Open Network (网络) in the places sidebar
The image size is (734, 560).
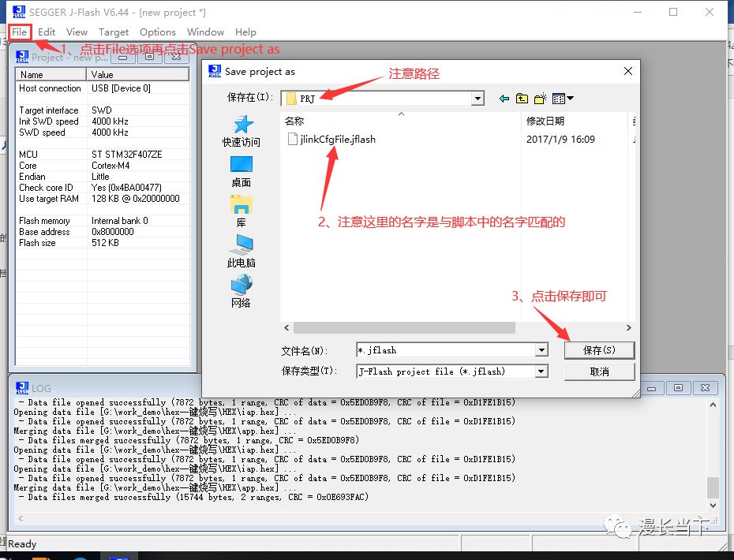coord(241,292)
